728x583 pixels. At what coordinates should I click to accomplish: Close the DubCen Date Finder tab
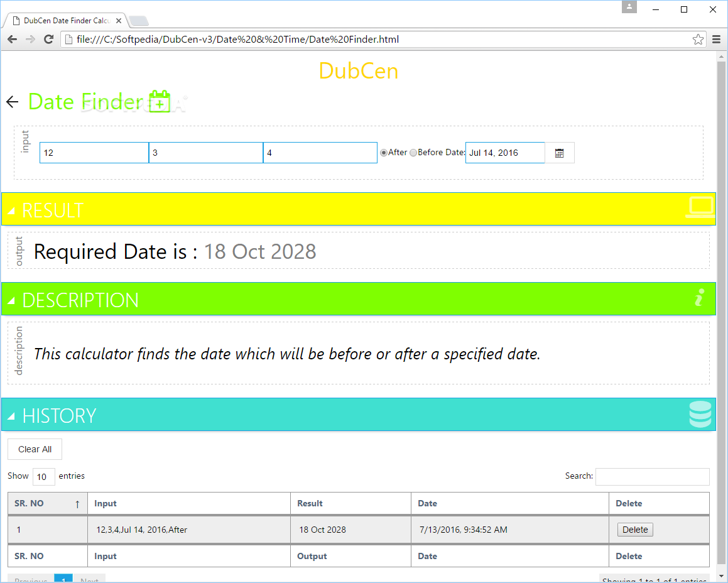pos(118,21)
